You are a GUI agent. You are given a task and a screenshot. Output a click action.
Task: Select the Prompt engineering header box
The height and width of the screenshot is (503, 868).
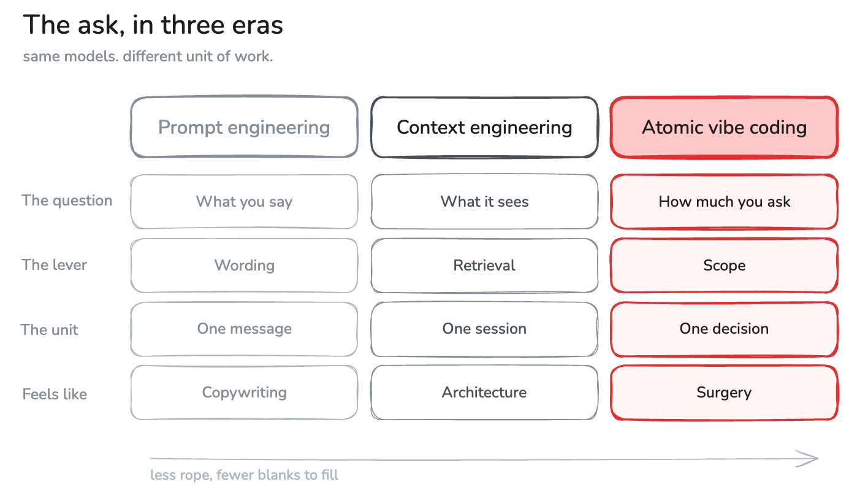click(244, 127)
